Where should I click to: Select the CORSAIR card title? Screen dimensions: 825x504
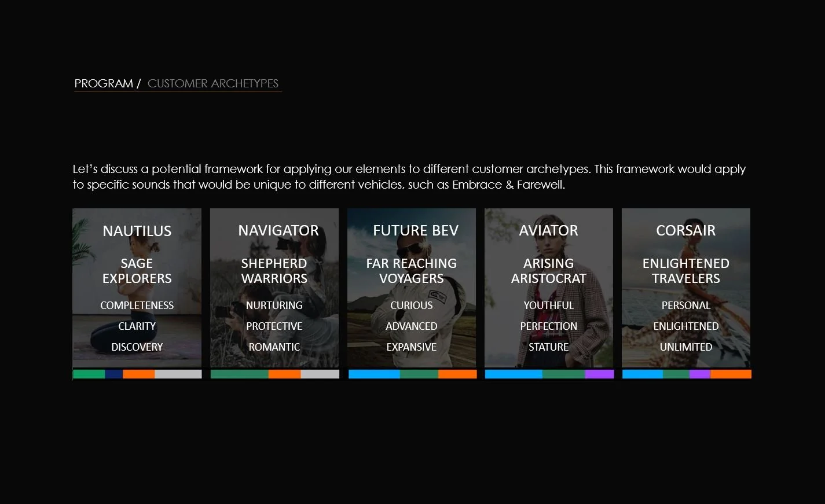tap(685, 230)
